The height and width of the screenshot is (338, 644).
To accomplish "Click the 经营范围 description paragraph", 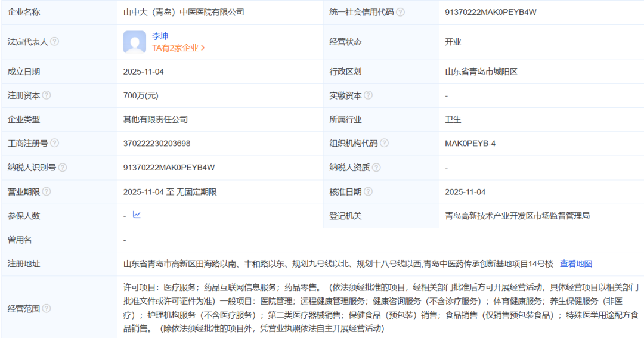I will coord(380,308).
